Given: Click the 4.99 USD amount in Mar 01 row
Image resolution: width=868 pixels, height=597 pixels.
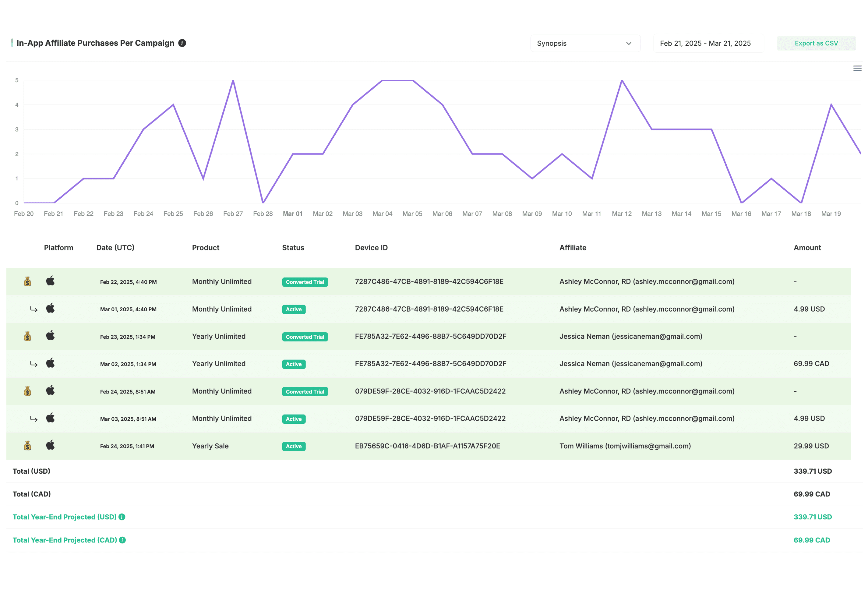Looking at the screenshot, I should point(809,309).
